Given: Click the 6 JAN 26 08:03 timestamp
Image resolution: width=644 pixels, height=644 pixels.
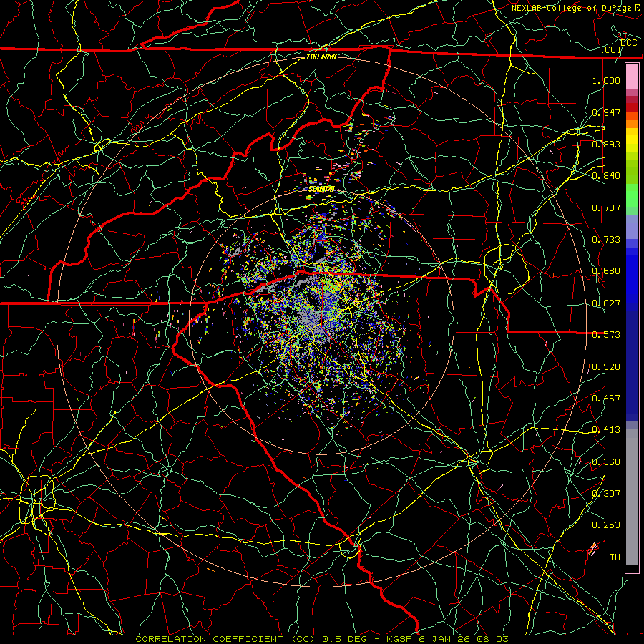Looking at the screenshot, I should click(464, 639).
